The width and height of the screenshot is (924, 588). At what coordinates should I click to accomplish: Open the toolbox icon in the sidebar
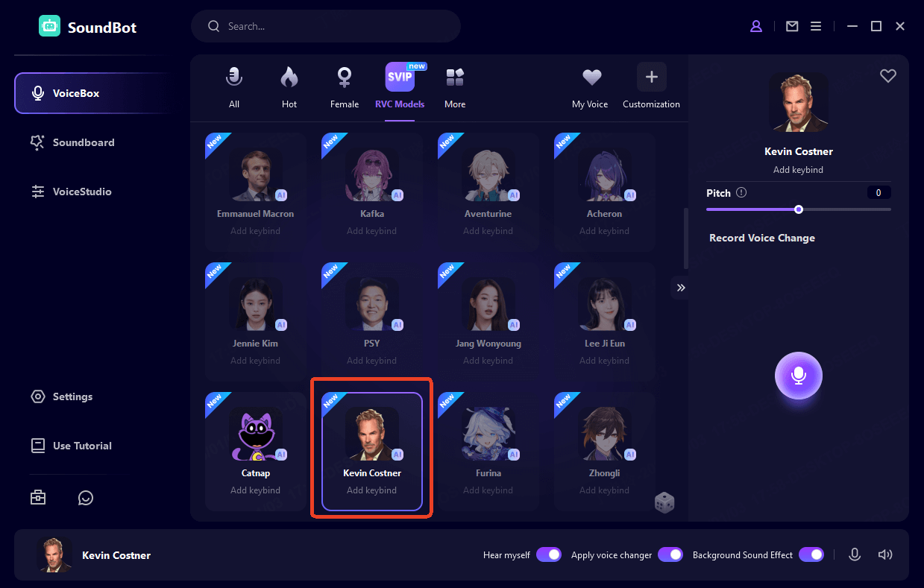38,498
